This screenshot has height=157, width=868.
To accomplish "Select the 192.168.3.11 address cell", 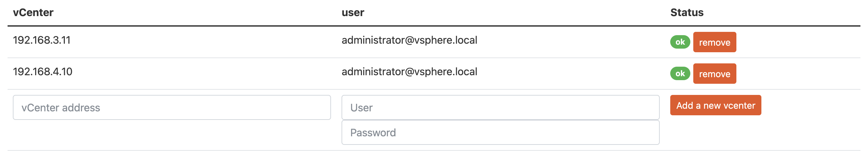I will [42, 40].
